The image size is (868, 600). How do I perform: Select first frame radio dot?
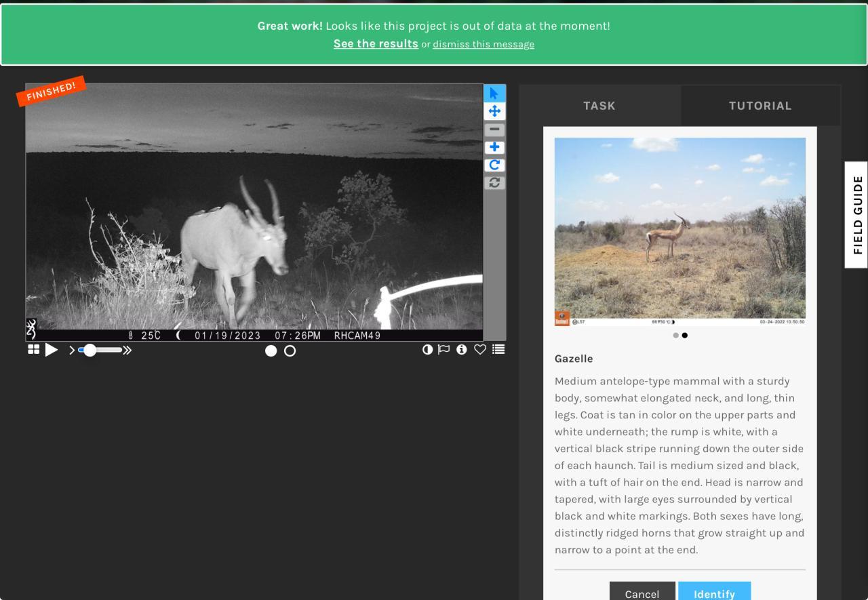(271, 351)
